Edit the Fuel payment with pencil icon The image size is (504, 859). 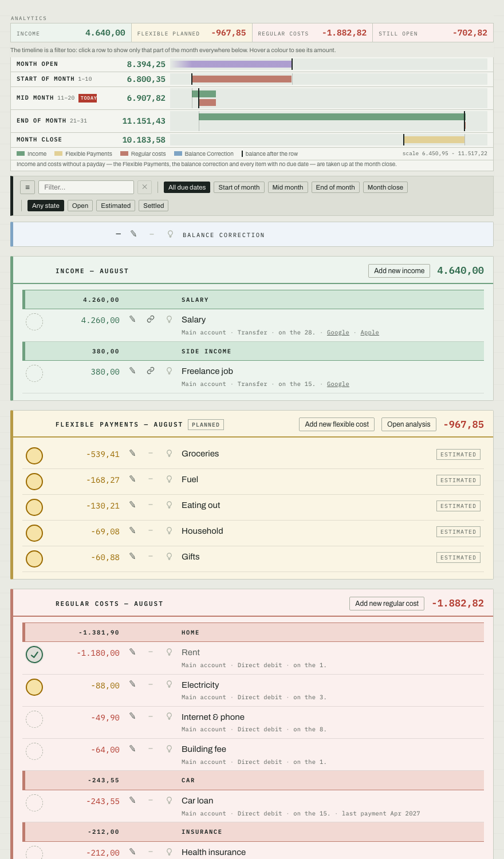coord(132,479)
